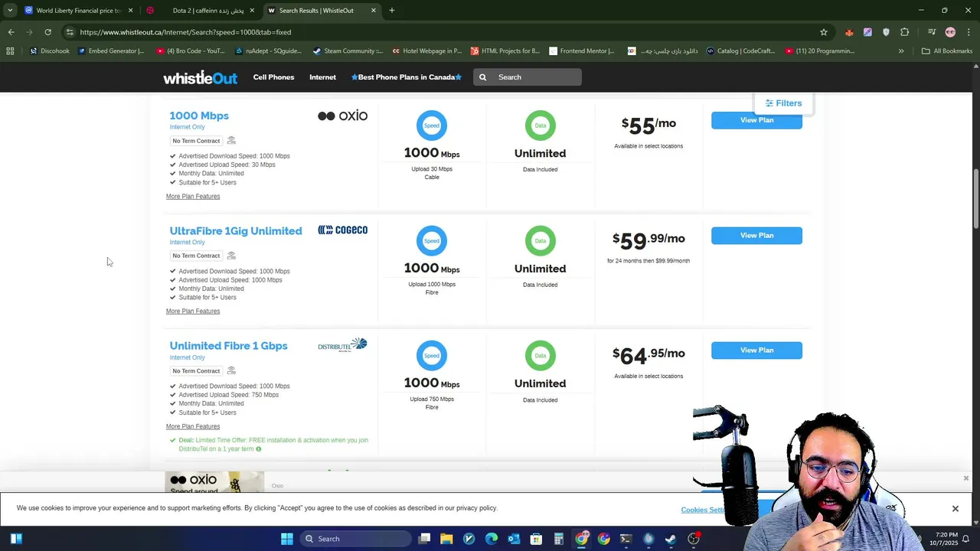The width and height of the screenshot is (980, 551).
Task: Click the Oxio provider logo
Action: pyautogui.click(x=342, y=116)
